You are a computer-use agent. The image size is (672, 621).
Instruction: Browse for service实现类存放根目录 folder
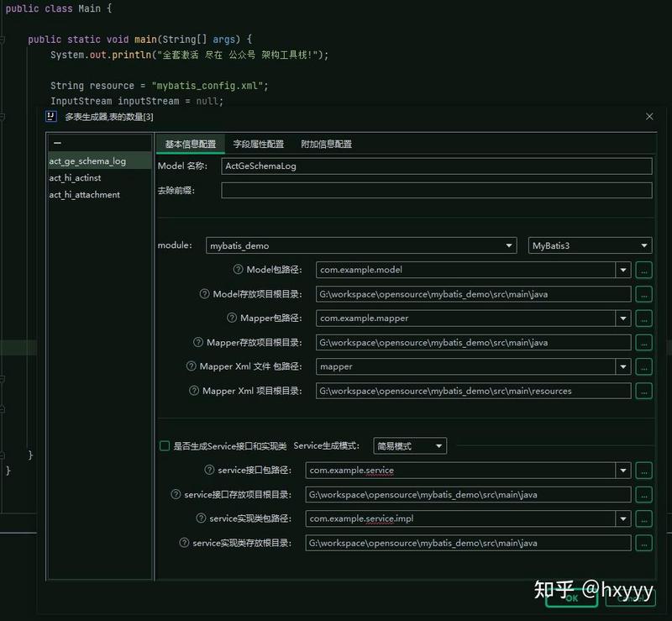pos(643,543)
